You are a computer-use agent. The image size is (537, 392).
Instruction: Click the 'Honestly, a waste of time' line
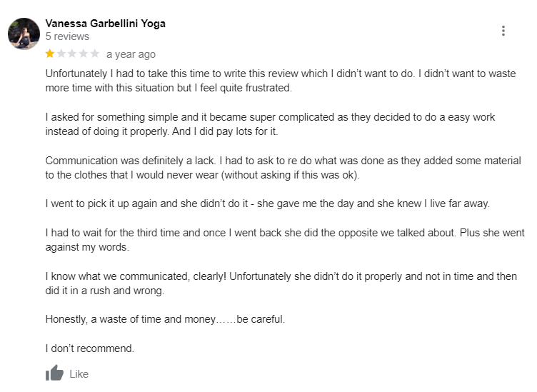pyautogui.click(x=165, y=319)
